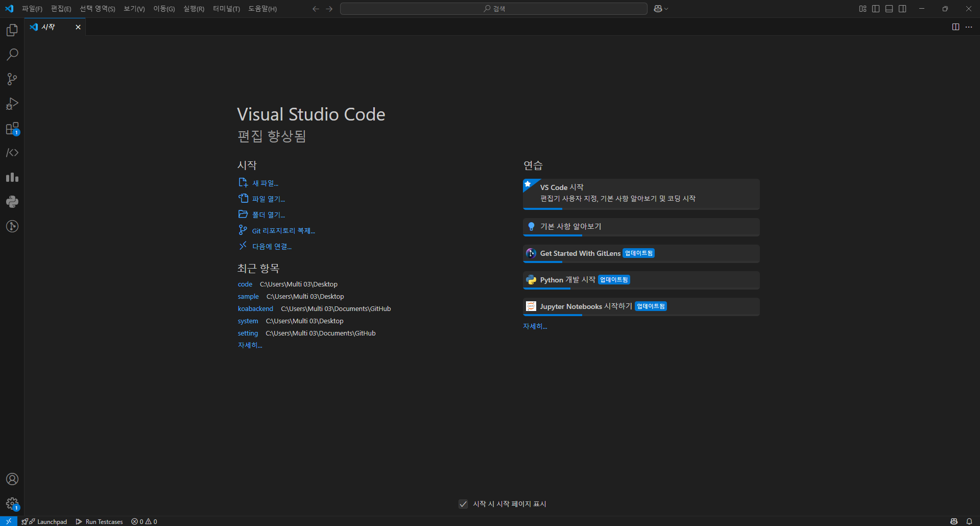Screen dimensions: 980x526
Task: Expand the Copilot dropdown arrow in the title bar
Action: (666, 9)
